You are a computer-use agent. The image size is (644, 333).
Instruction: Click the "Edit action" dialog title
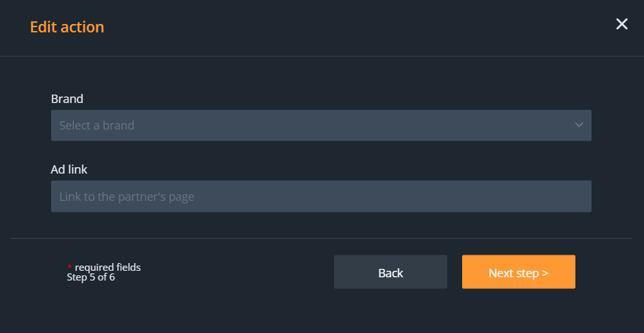(67, 27)
